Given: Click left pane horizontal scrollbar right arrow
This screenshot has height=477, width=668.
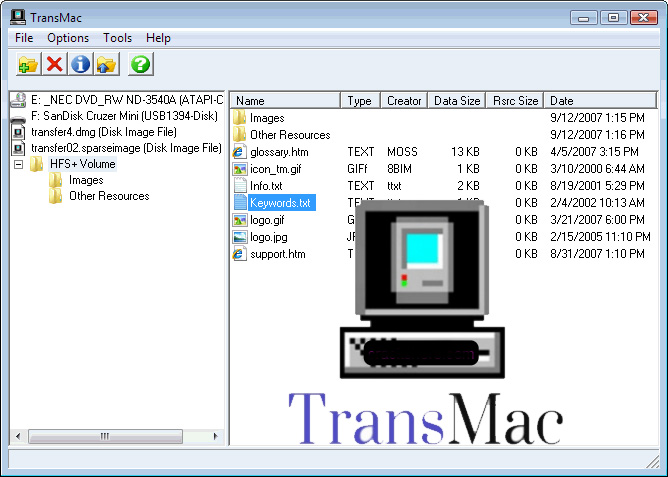Looking at the screenshot, I should (x=217, y=438).
